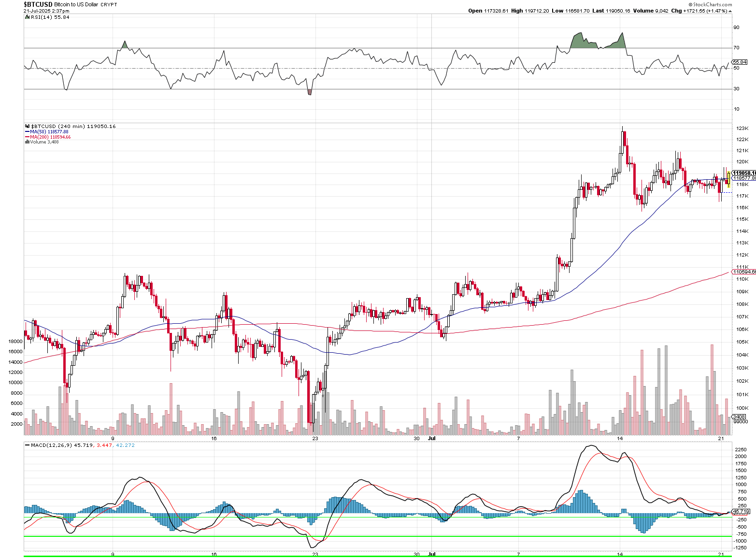Click the Jul marker below the volume bars
Viewport: 756px width, 559px height.
point(432,439)
